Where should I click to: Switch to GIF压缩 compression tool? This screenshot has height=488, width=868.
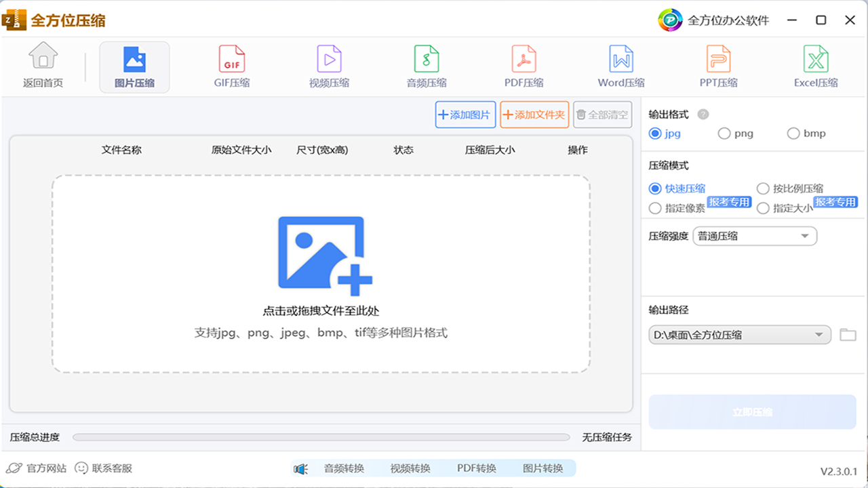[232, 66]
